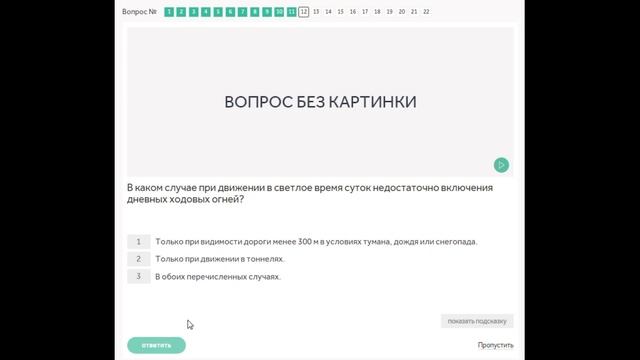Jump to question number 14
The width and height of the screenshot is (640, 360).
[328, 12]
